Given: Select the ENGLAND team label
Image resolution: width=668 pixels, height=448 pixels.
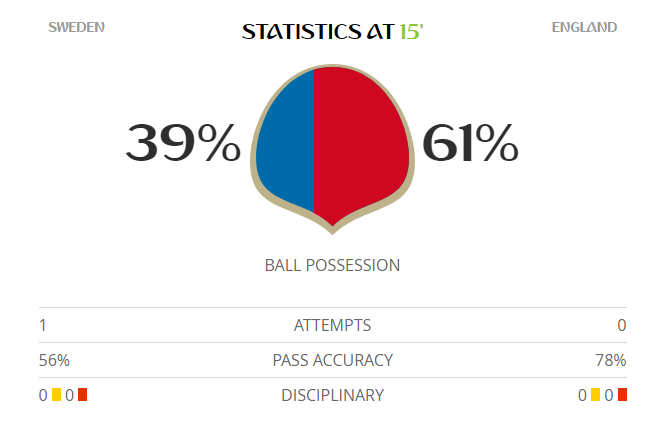Looking at the screenshot, I should [x=584, y=27].
